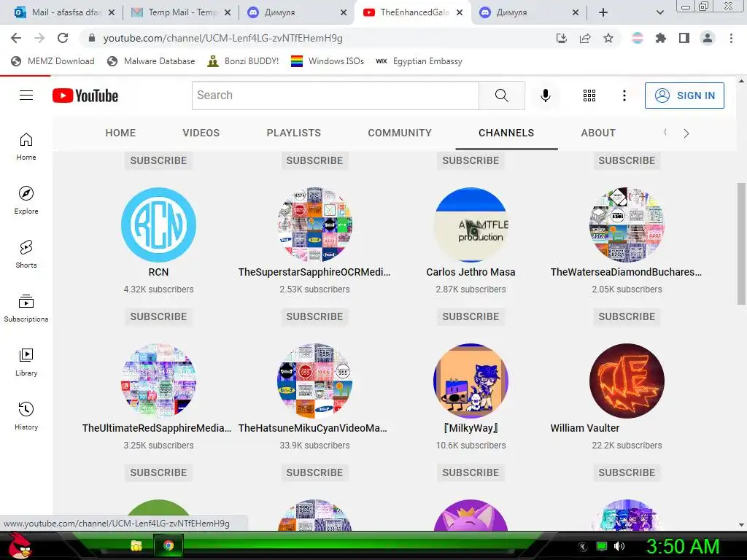Close the TheEnhancedGala YouTube tab
Image resolution: width=747 pixels, height=560 pixels.
pyautogui.click(x=460, y=13)
